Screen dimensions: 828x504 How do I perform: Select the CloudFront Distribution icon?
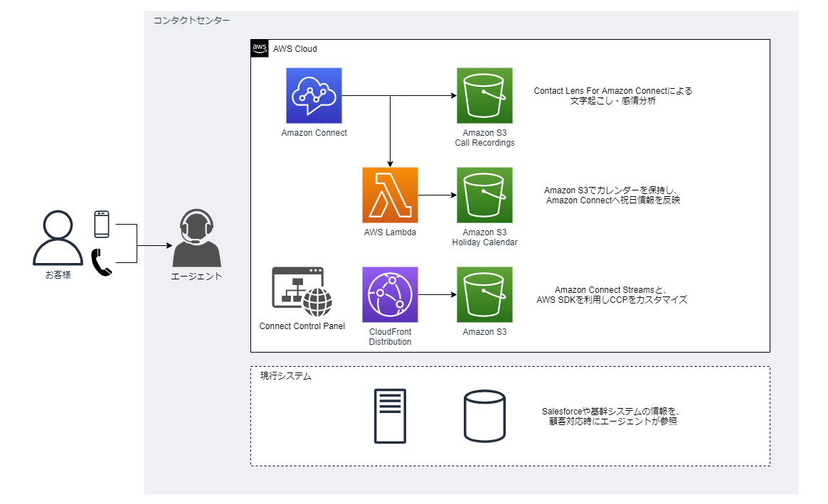390,294
